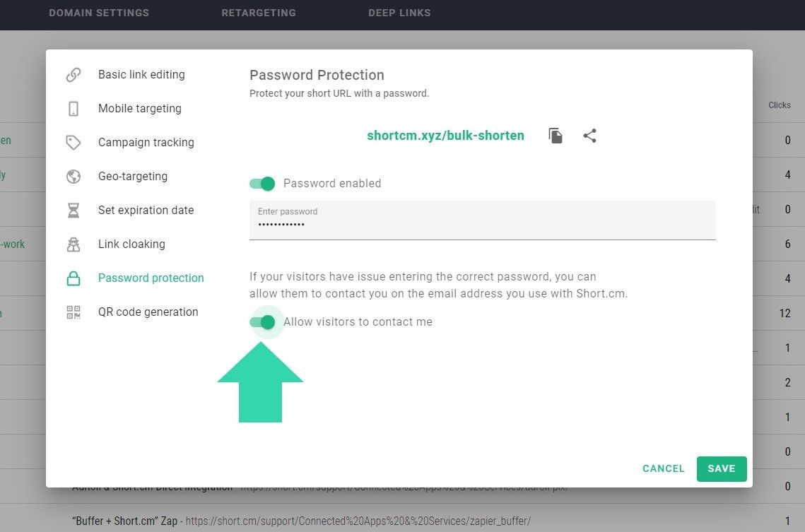Toggle Allow visitors to contact me
The image size is (805, 532).
click(266, 321)
